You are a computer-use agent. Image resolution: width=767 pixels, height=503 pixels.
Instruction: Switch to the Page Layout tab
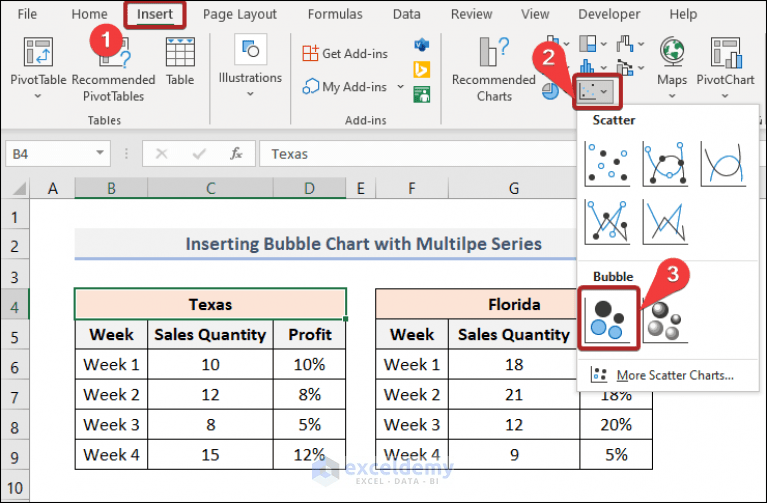240,14
